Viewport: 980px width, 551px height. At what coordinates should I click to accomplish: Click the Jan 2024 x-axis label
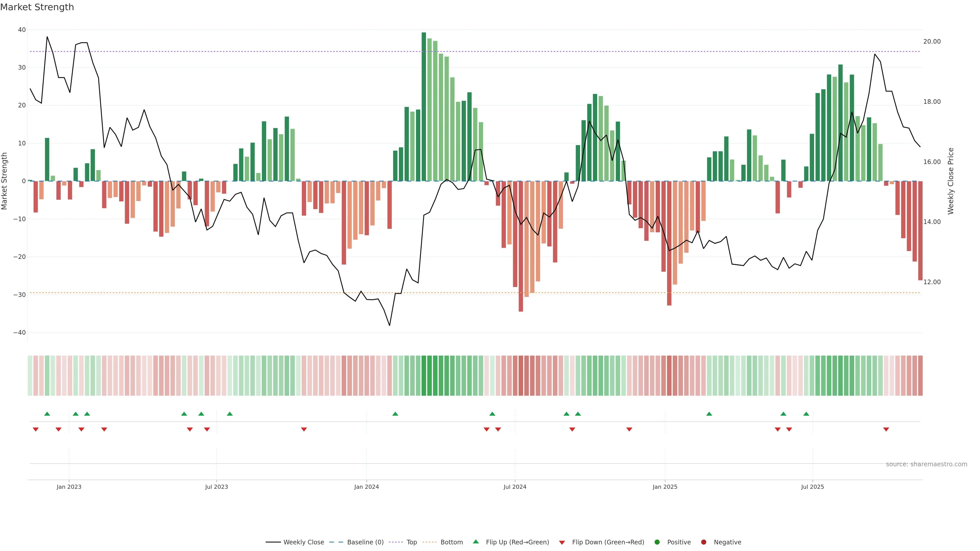coord(366,487)
